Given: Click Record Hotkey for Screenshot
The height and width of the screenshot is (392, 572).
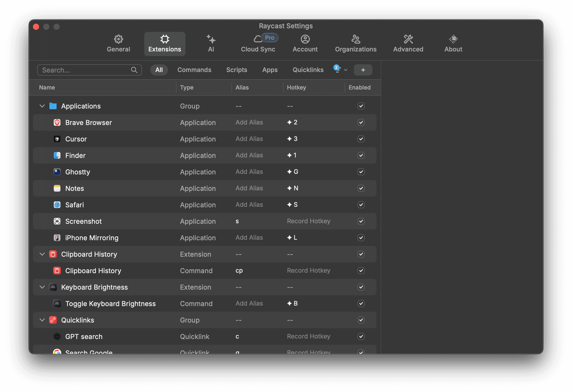Looking at the screenshot, I should 309,221.
